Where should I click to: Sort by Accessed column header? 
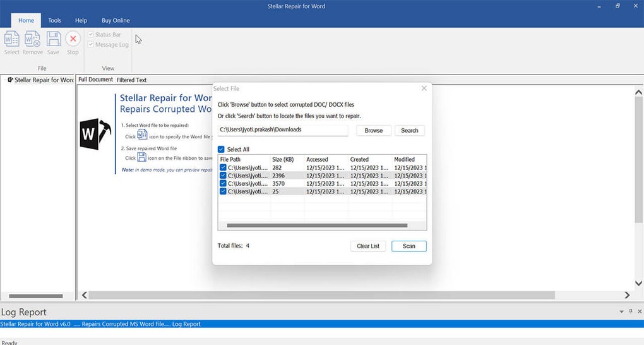[326, 159]
